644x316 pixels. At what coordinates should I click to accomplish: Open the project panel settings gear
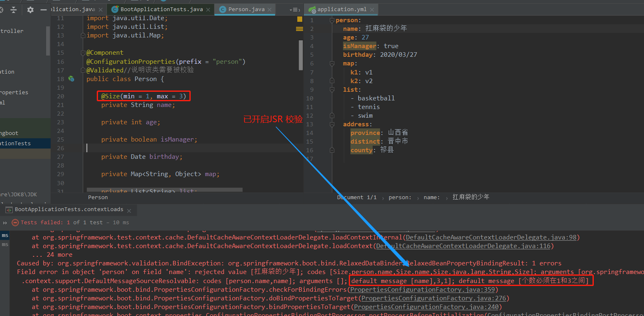[x=30, y=9]
